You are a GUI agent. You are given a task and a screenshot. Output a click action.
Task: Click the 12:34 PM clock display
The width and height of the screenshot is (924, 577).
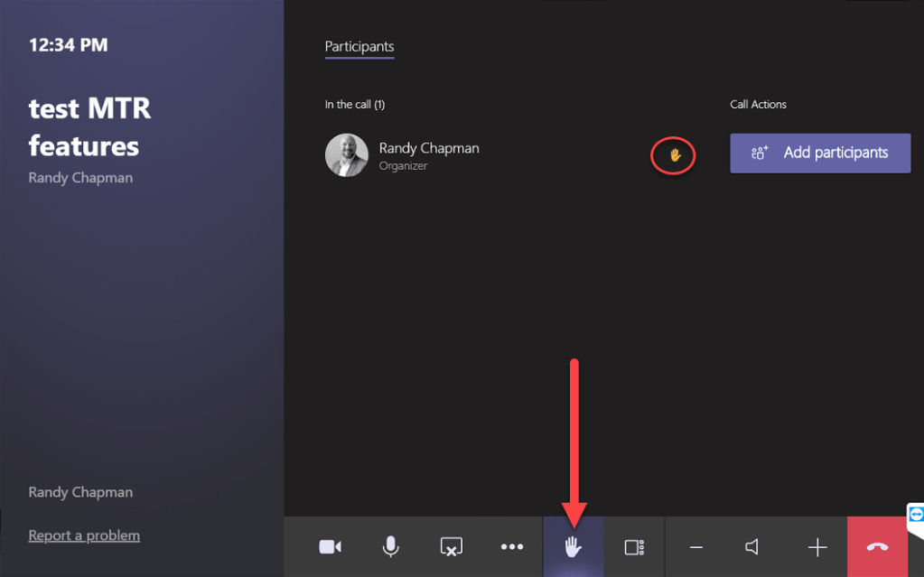point(68,45)
